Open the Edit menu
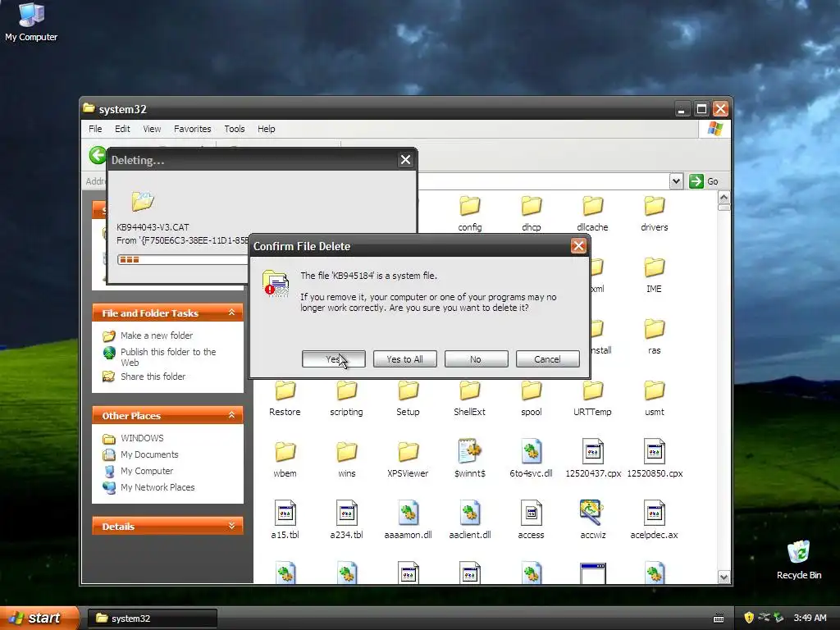The height and width of the screenshot is (630, 840). click(x=122, y=129)
